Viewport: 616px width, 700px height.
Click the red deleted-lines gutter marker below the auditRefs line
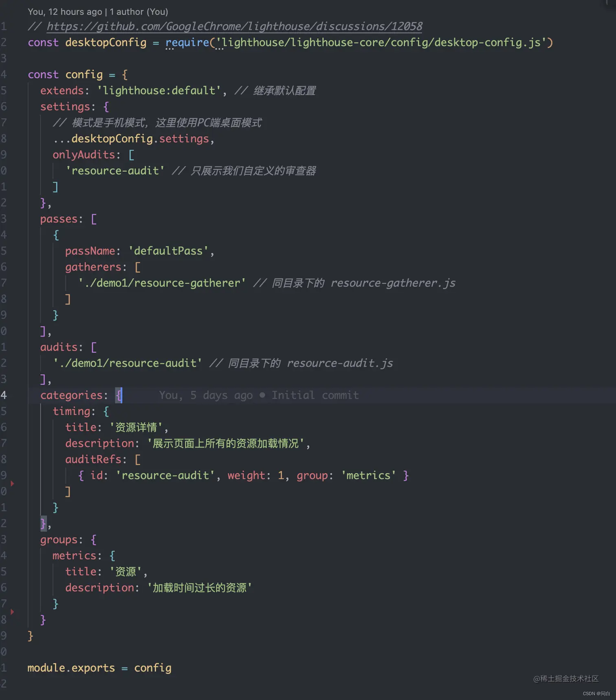point(12,483)
